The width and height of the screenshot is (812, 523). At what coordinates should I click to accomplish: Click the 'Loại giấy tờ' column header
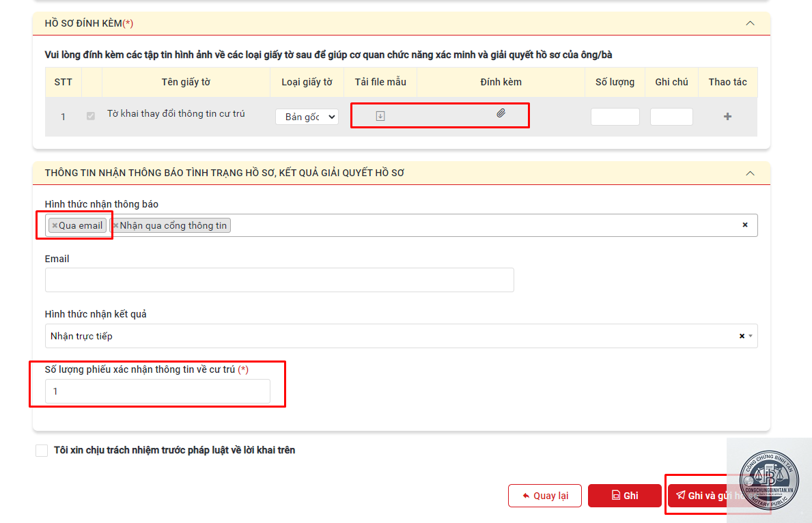[x=307, y=82]
